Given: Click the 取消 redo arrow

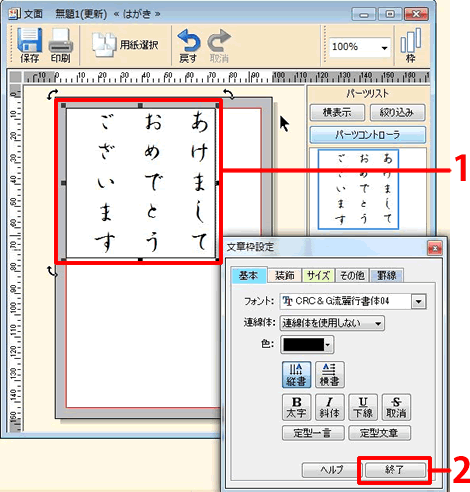Looking at the screenshot, I should click(x=219, y=46).
